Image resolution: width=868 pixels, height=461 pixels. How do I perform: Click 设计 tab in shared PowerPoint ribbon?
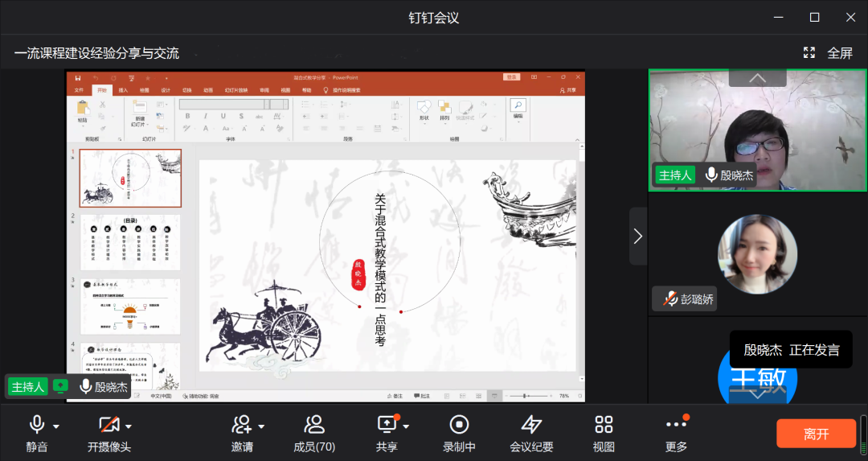166,90
